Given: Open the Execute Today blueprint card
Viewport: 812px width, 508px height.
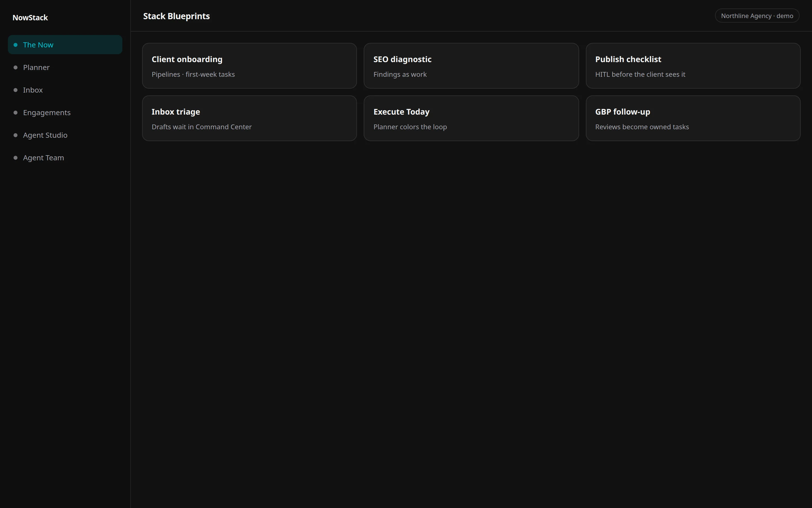Looking at the screenshot, I should coord(471,118).
